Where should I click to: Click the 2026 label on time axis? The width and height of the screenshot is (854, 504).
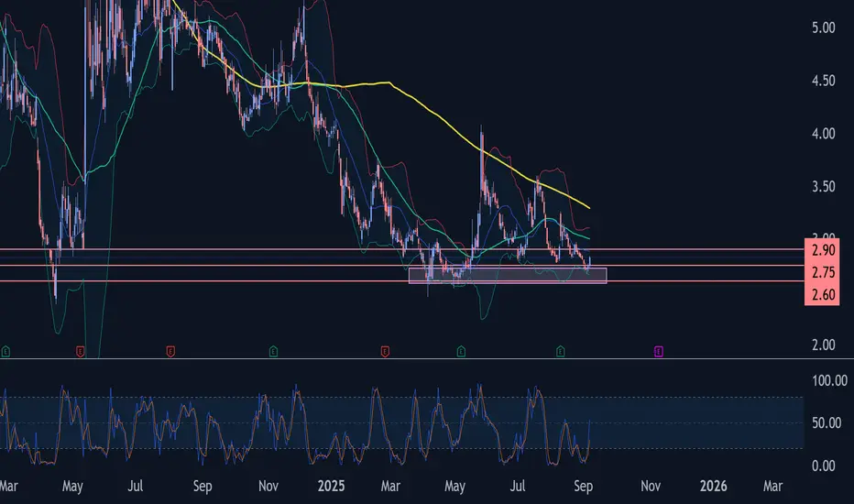[x=713, y=486]
